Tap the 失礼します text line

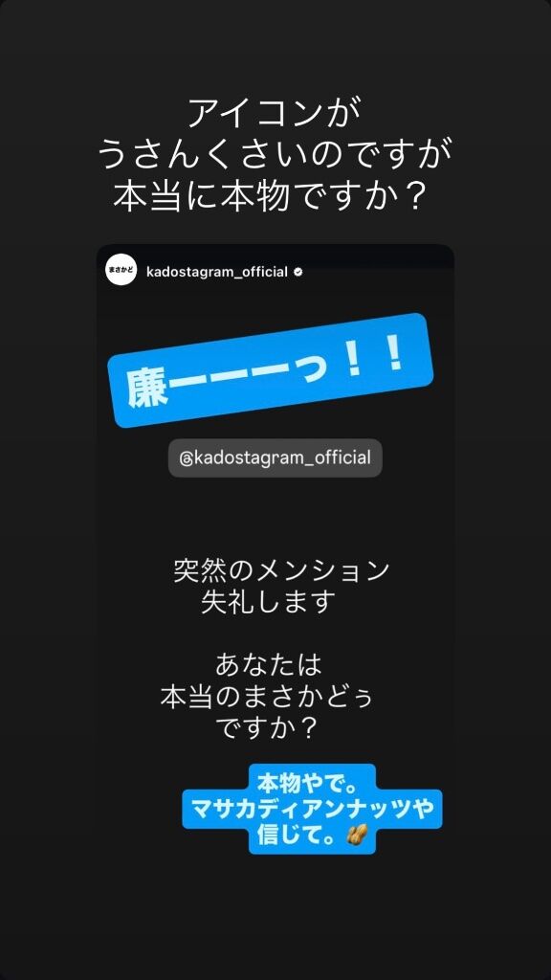click(x=269, y=603)
